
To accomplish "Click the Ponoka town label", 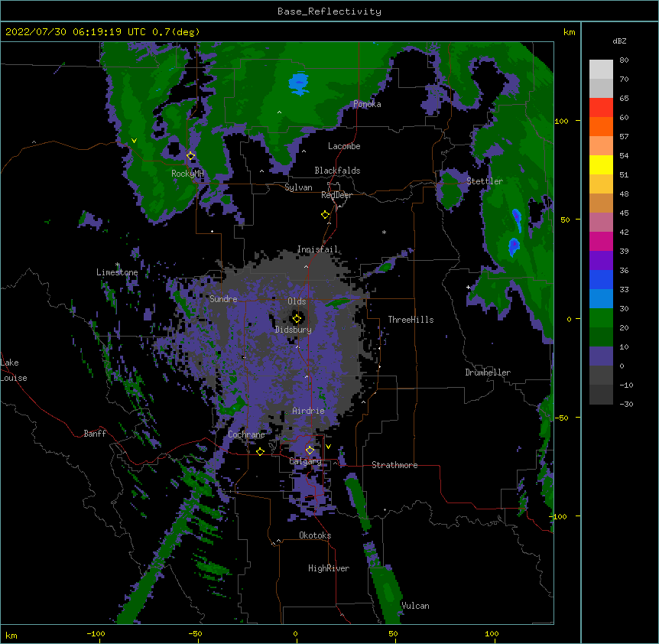I will click(367, 104).
